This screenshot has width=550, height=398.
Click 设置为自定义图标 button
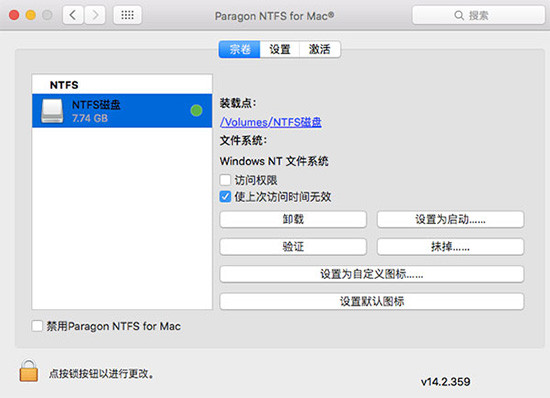[x=372, y=274]
